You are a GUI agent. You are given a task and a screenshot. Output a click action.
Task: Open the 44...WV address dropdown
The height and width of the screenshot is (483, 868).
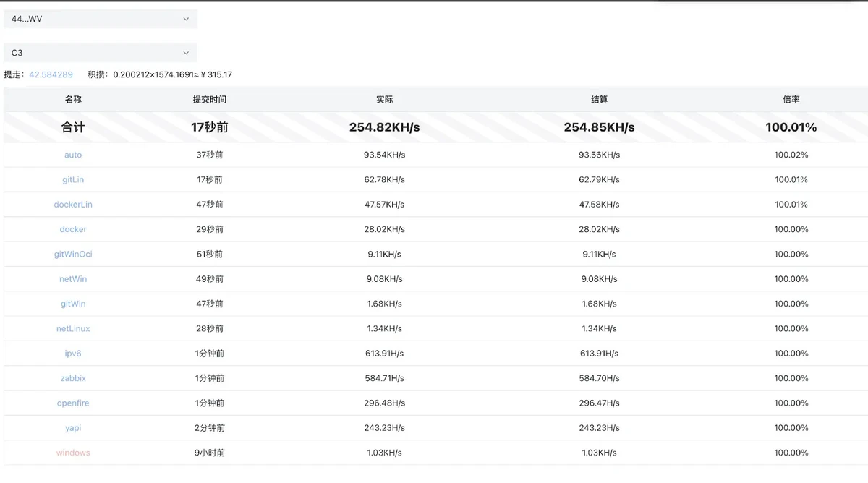tap(100, 19)
